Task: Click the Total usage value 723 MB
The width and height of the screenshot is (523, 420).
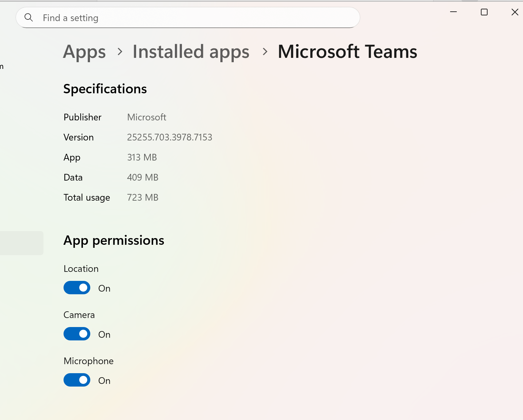Action: pos(142,198)
